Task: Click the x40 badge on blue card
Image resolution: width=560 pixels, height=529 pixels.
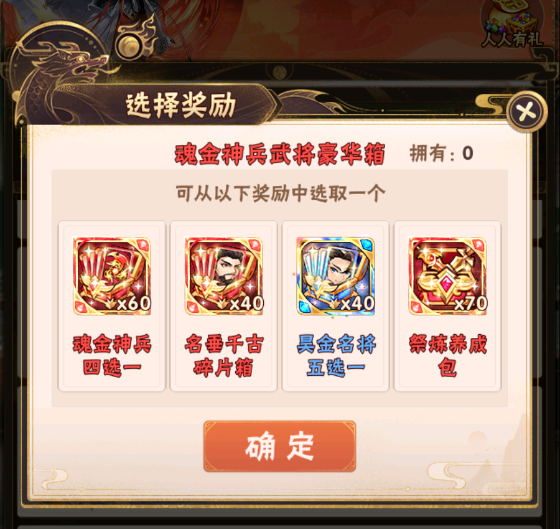Action: [357, 304]
